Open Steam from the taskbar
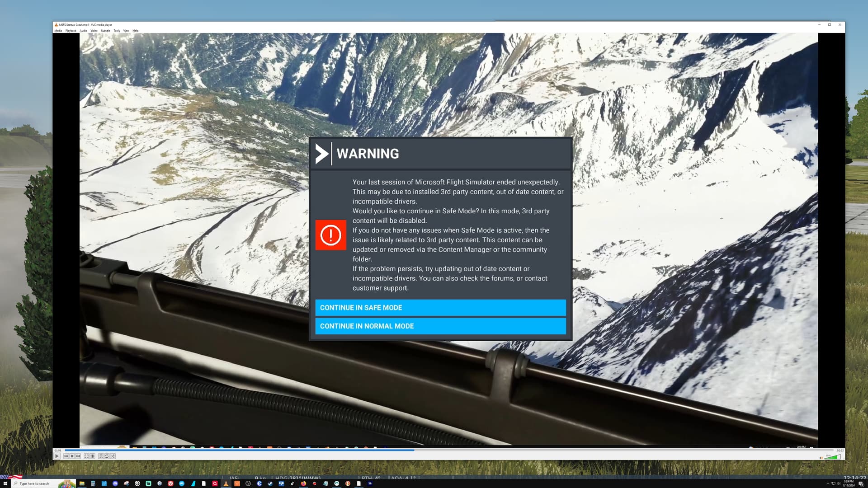868x488 pixels. tap(270, 483)
